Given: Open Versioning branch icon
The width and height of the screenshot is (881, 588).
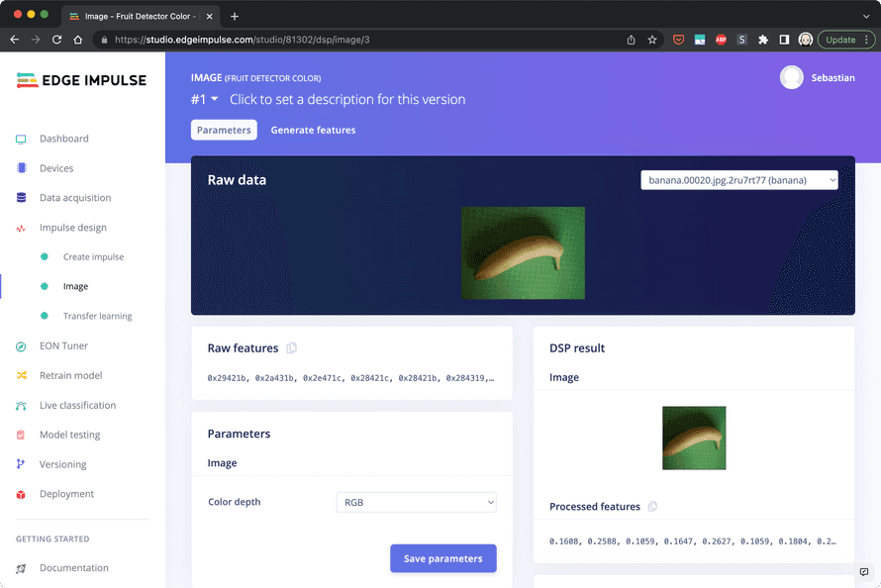Looking at the screenshot, I should coord(21,464).
